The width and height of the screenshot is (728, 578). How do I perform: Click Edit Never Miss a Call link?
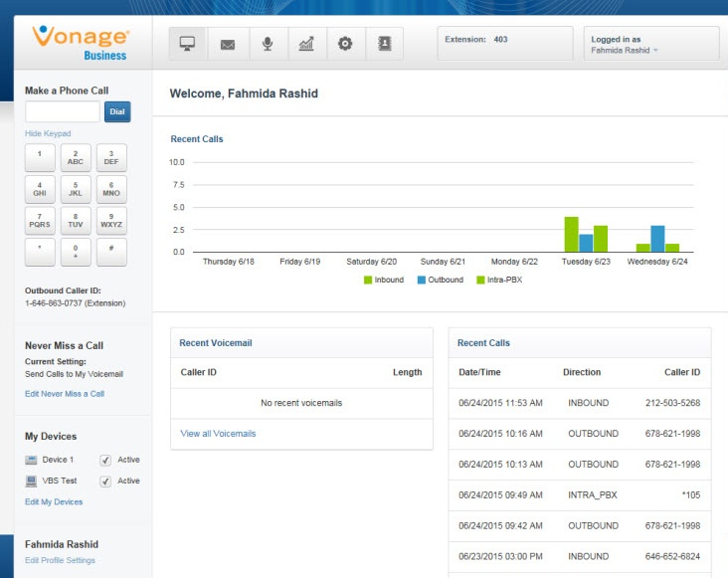pyautogui.click(x=65, y=394)
